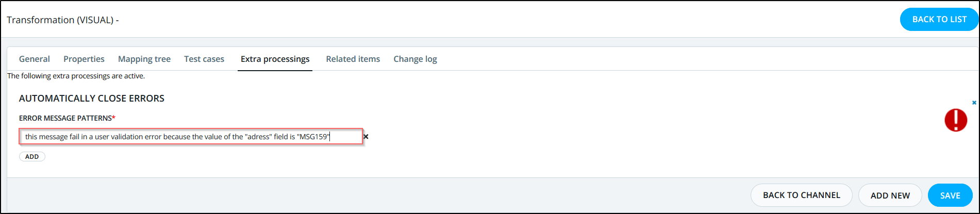Go to the Mapping tree tab
The width and height of the screenshot is (980, 214).
(144, 59)
